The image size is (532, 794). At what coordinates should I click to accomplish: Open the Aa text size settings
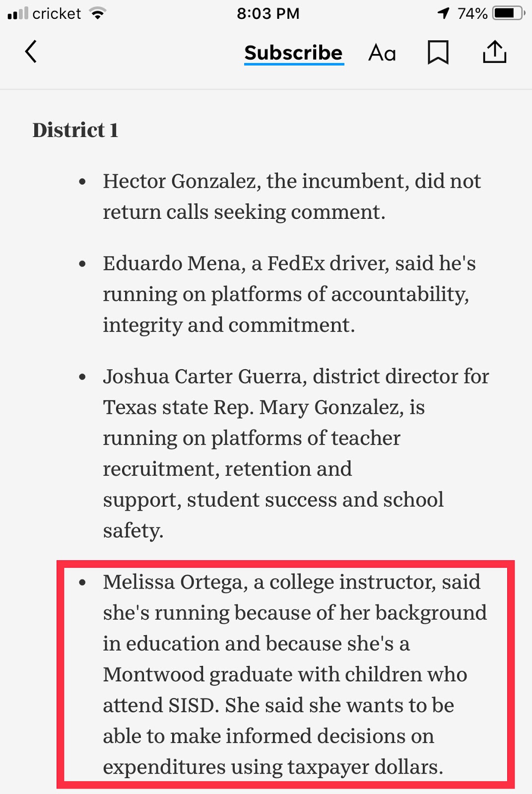pos(382,53)
